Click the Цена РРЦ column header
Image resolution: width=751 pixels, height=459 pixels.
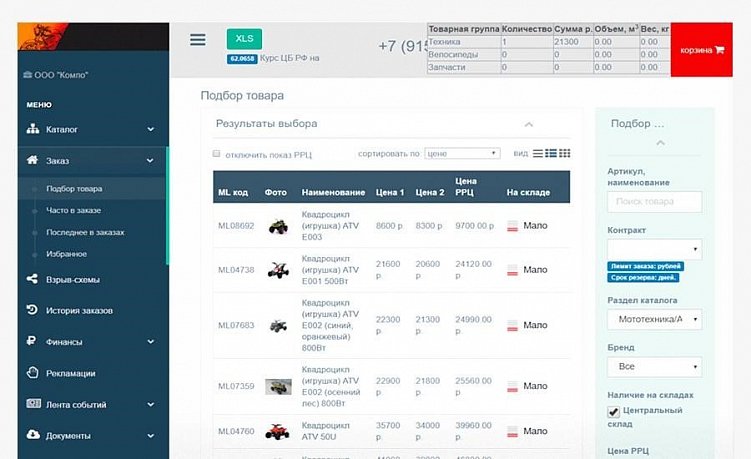point(466,186)
